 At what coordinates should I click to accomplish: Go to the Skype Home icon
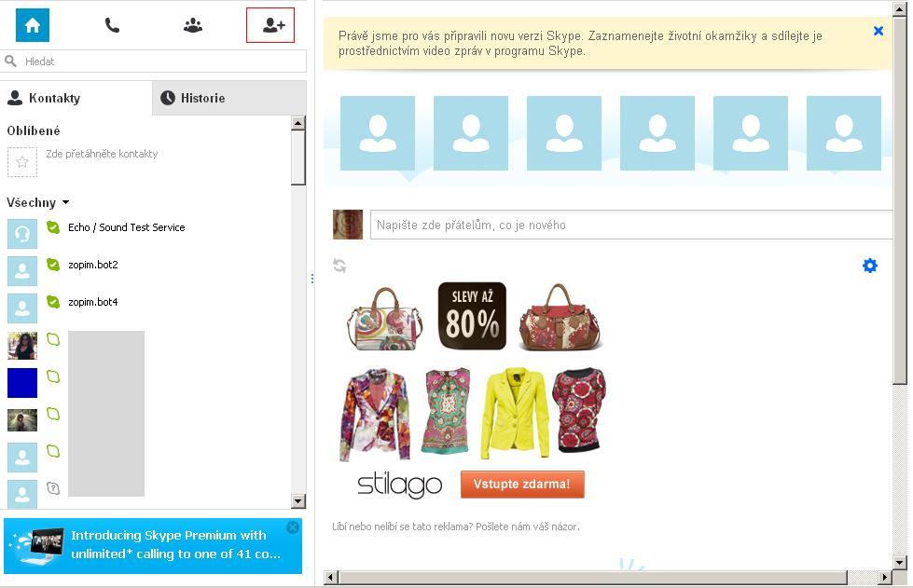pyautogui.click(x=33, y=25)
